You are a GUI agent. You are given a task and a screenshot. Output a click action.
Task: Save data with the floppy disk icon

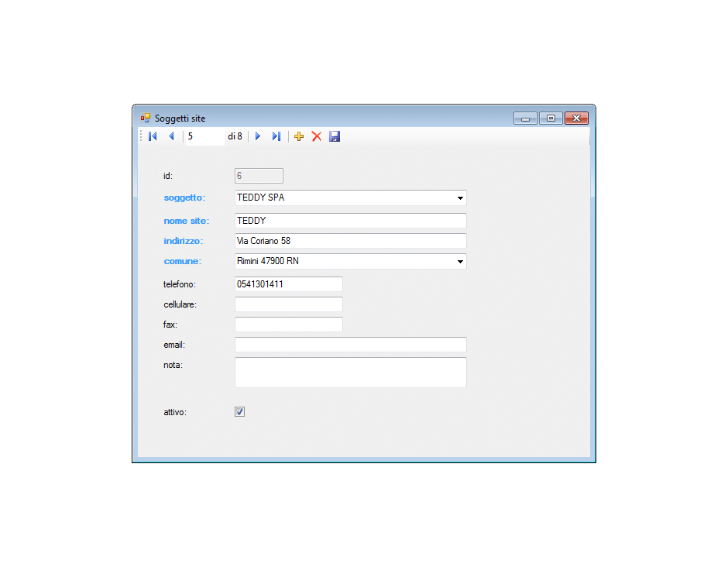[x=335, y=136]
